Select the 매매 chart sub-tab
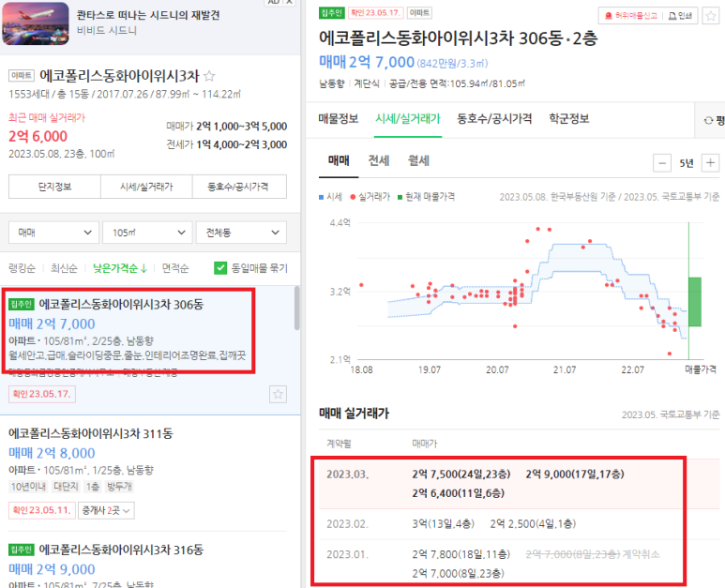The image size is (725, 588). [x=339, y=161]
